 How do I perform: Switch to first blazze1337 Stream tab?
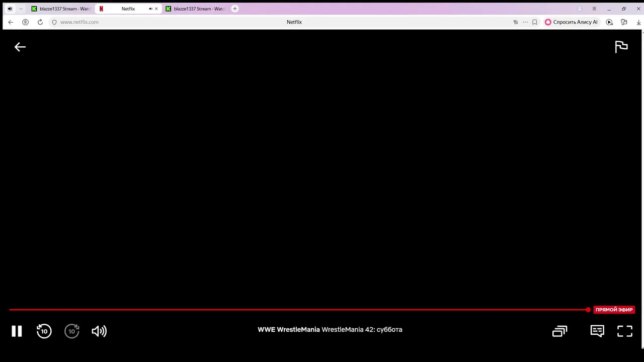tap(61, 9)
